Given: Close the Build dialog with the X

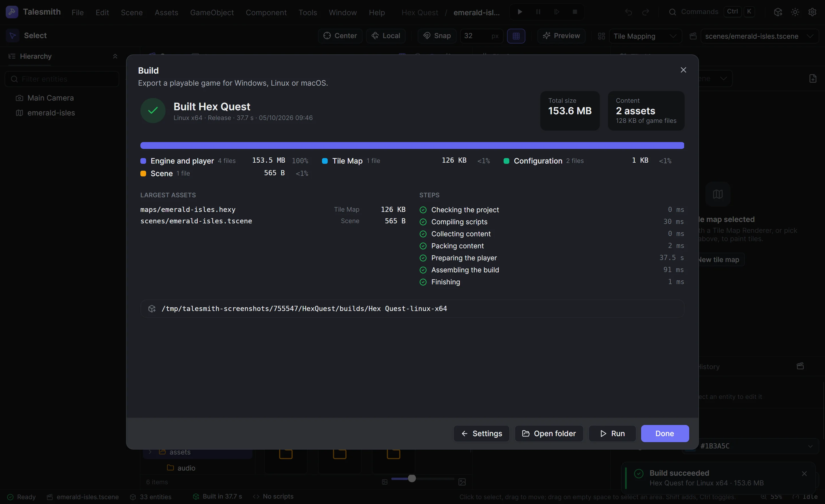Looking at the screenshot, I should coord(683,70).
